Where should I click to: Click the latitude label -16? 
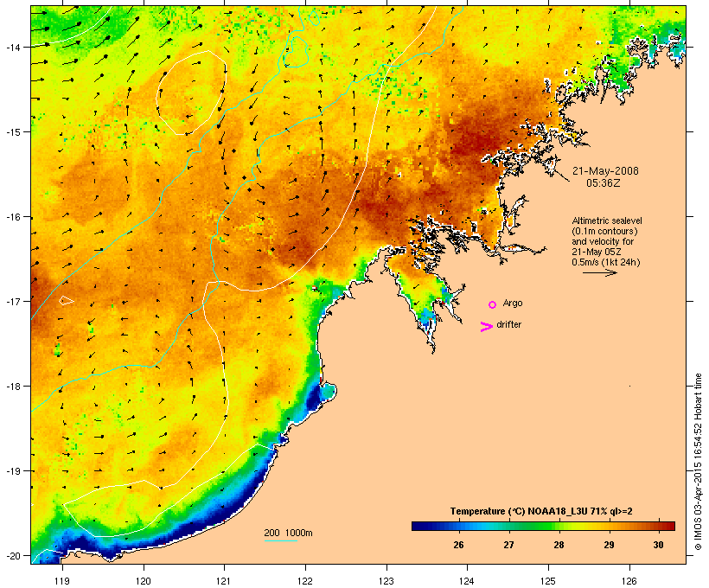[x=13, y=217]
